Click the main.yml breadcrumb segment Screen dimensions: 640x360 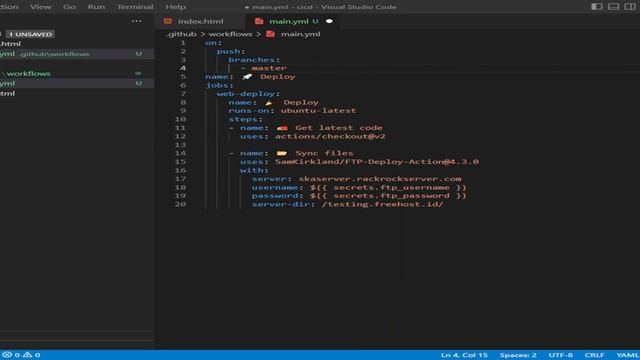[300, 34]
